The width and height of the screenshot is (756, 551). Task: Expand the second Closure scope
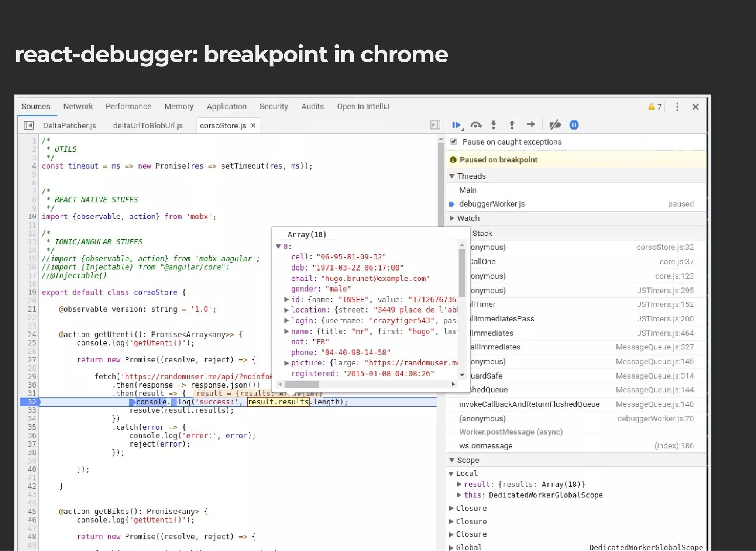pyautogui.click(x=451, y=521)
